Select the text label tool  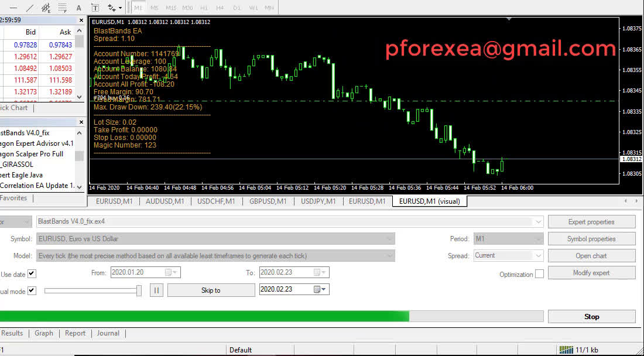(x=95, y=8)
